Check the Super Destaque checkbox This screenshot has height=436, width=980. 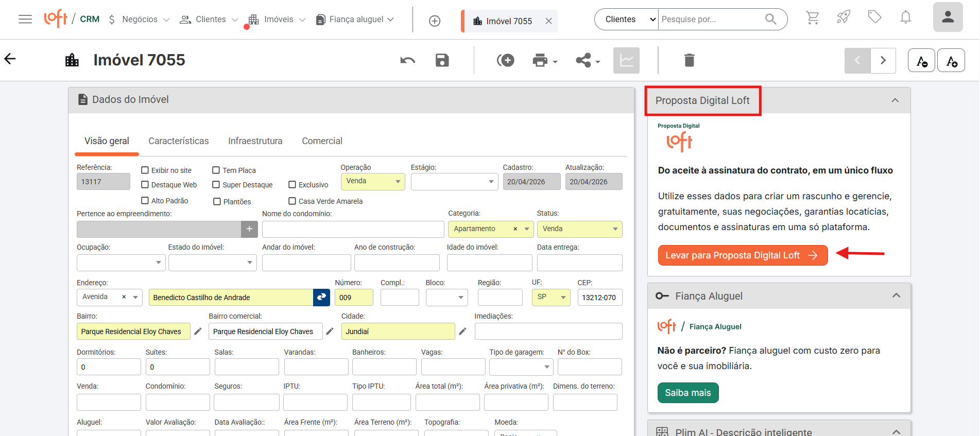216,185
